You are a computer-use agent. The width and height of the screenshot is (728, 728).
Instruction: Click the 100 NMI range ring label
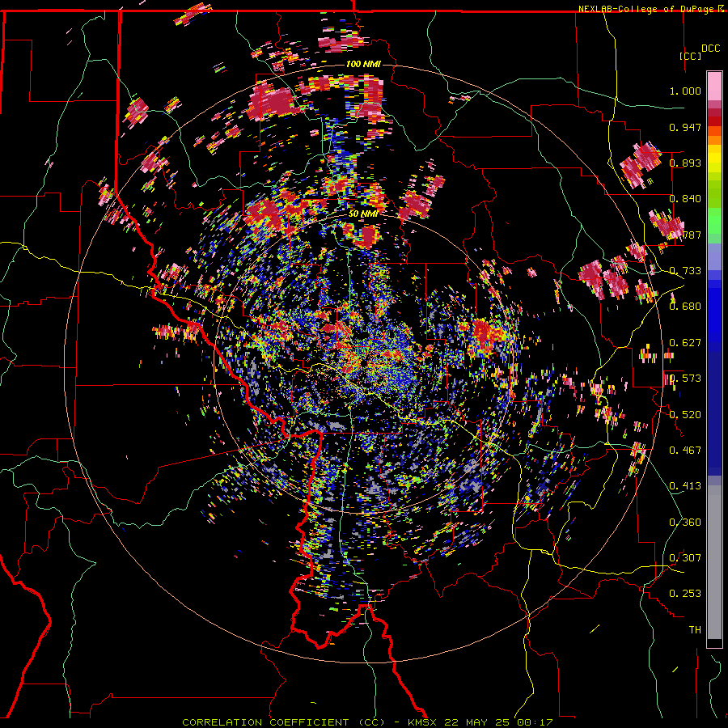[363, 64]
